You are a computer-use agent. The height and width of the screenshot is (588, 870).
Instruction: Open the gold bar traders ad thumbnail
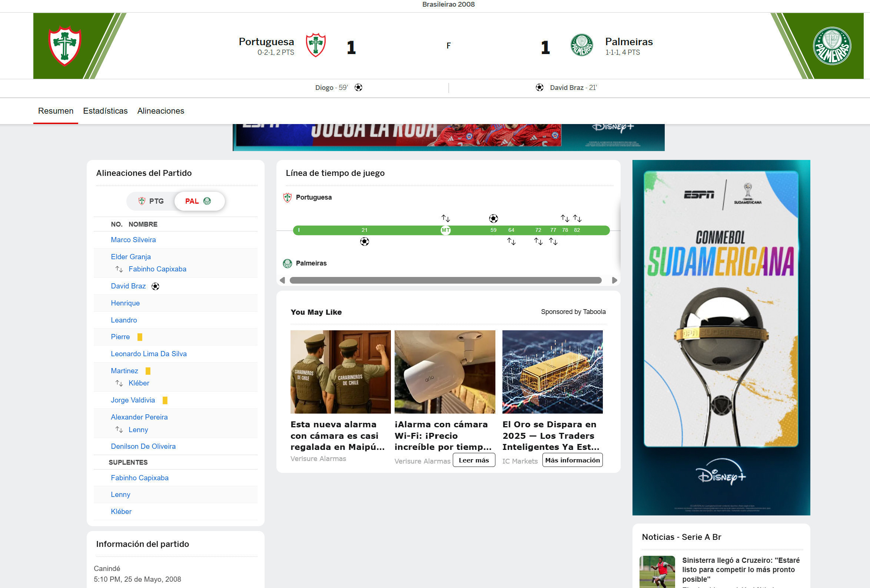552,372
